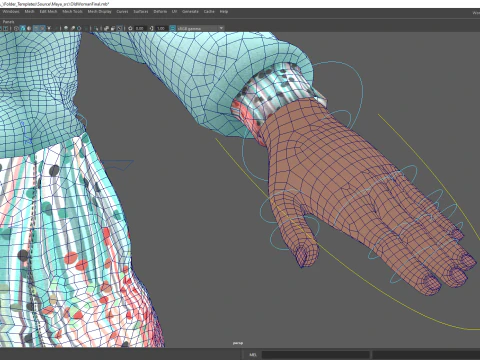Open the Edit Mesh menu

(48, 11)
